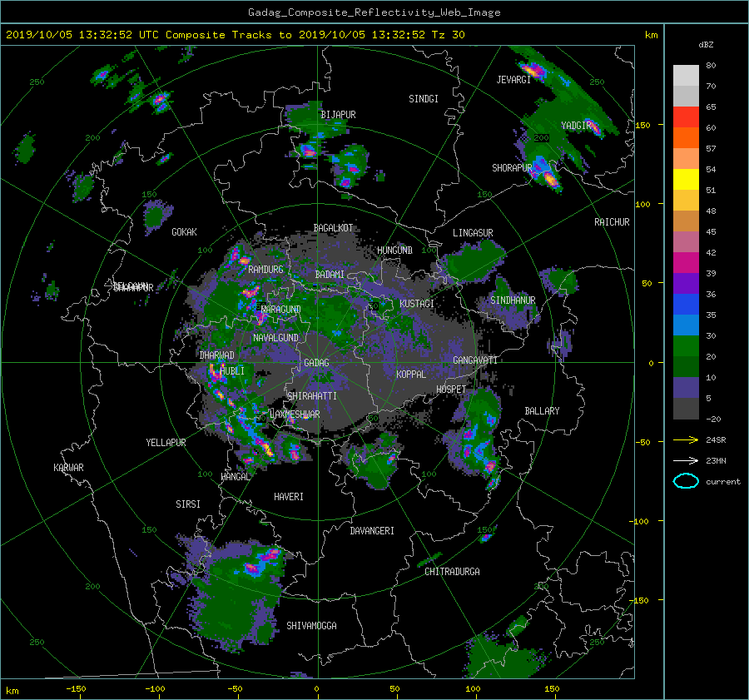Image resolution: width=749 pixels, height=700 pixels.
Task: Click the GADAG radar center label
Action: (317, 363)
